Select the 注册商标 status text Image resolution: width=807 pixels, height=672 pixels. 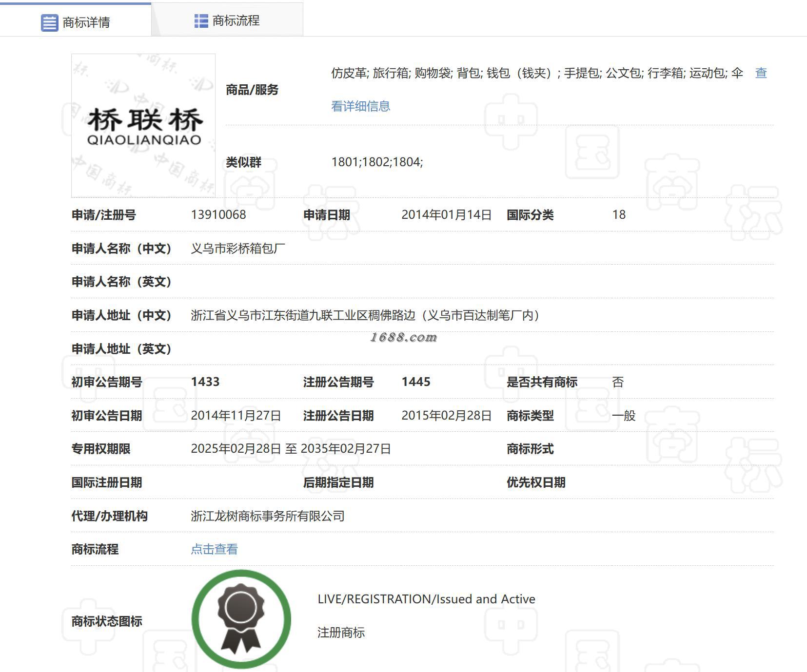pos(341,633)
